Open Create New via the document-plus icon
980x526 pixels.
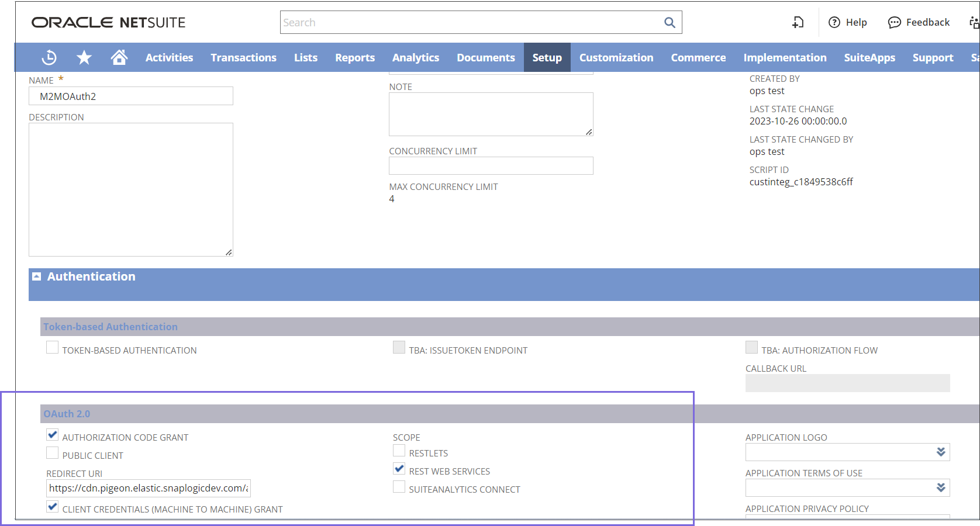[x=798, y=22]
